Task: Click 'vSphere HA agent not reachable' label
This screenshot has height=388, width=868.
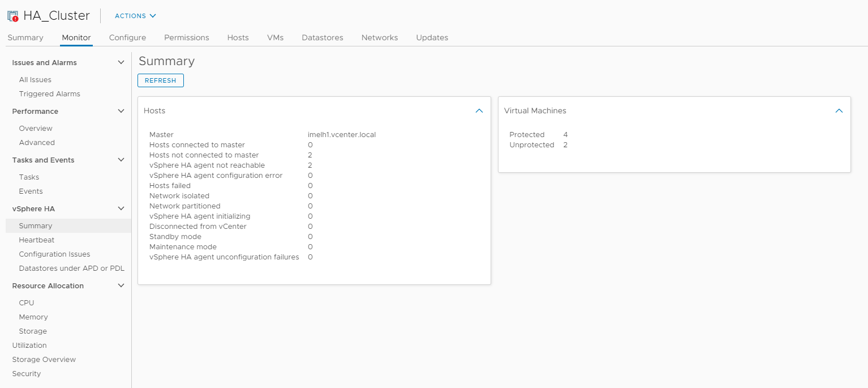Action: coord(207,165)
